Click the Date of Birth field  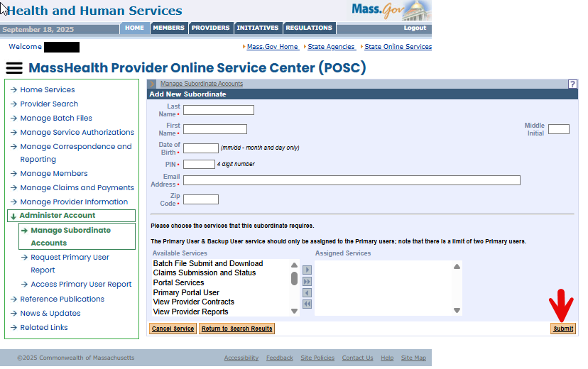click(201, 148)
